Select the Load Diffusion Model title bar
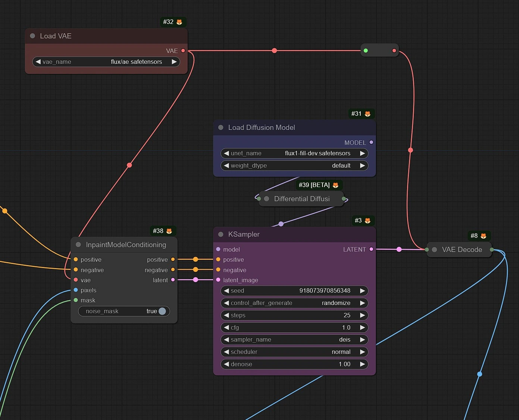 (x=294, y=127)
